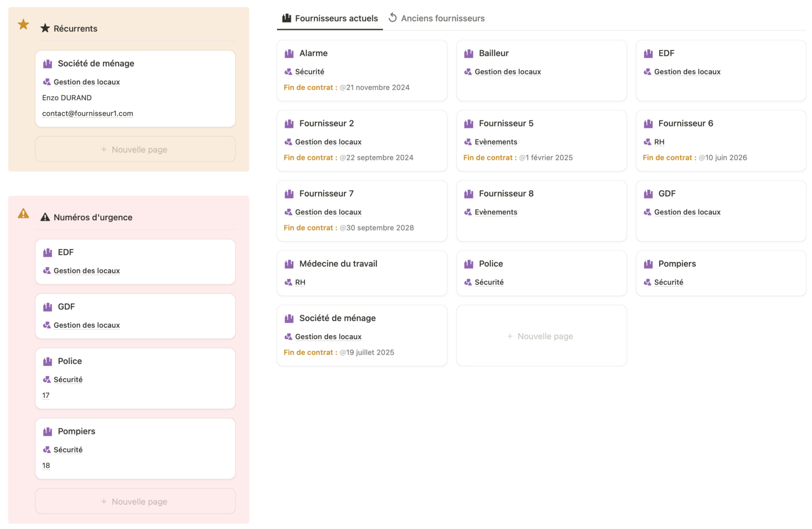Click the building icon on Médecine du travail card
812x529 pixels.
point(289,264)
